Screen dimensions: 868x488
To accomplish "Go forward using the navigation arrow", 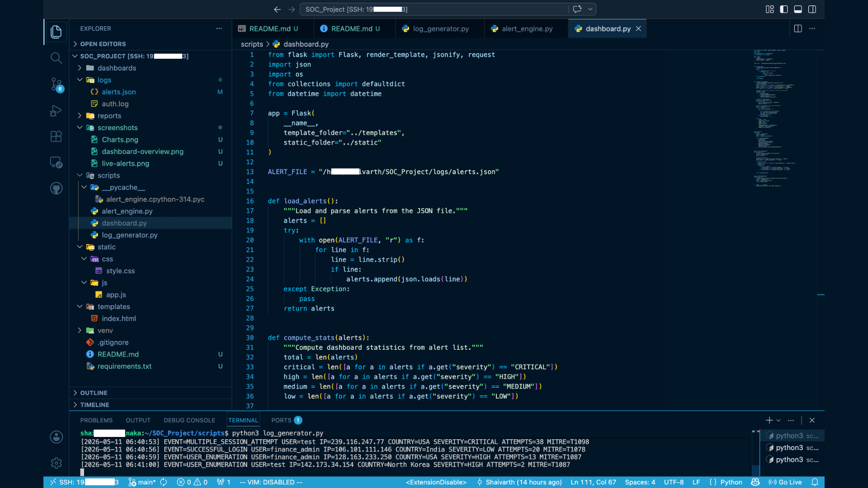I will 292,9.
